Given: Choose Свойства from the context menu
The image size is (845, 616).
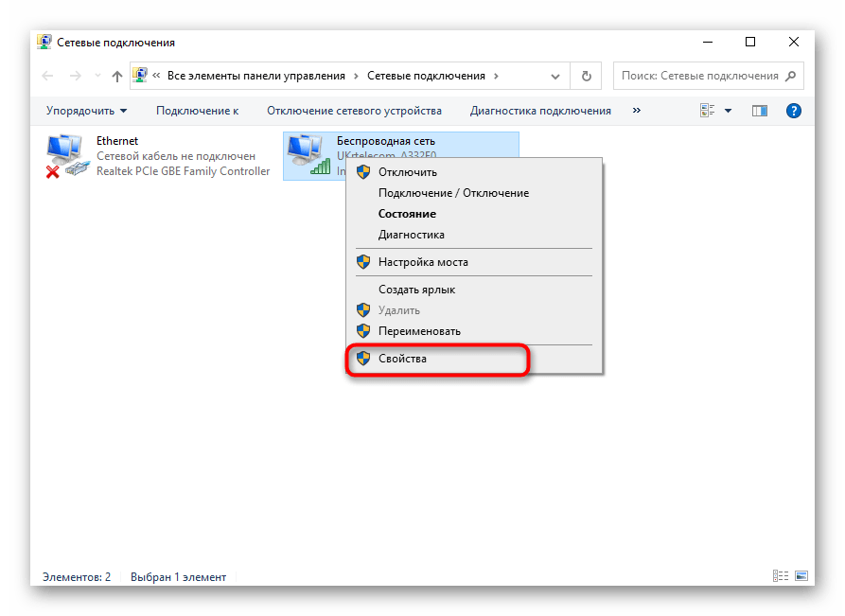Looking at the screenshot, I should [x=402, y=359].
